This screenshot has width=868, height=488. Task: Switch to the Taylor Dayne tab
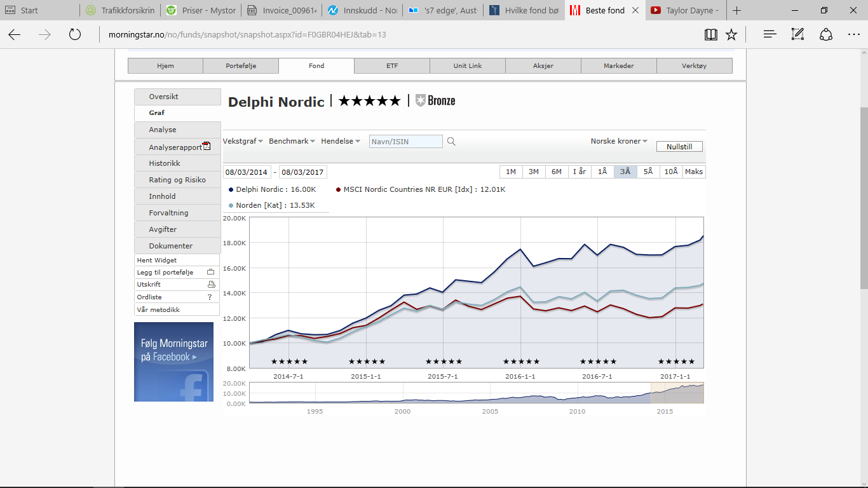(x=685, y=10)
